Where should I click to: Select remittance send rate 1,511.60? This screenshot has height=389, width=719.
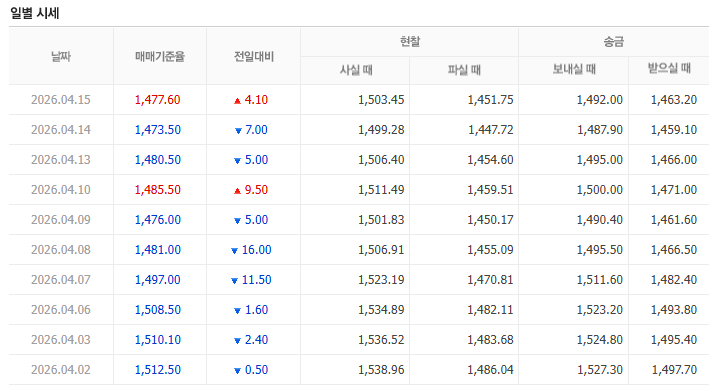(599, 279)
